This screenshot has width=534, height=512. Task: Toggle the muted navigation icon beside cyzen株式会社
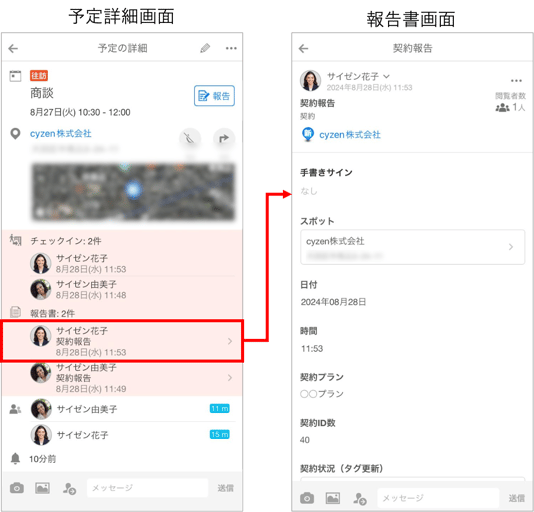(x=190, y=138)
